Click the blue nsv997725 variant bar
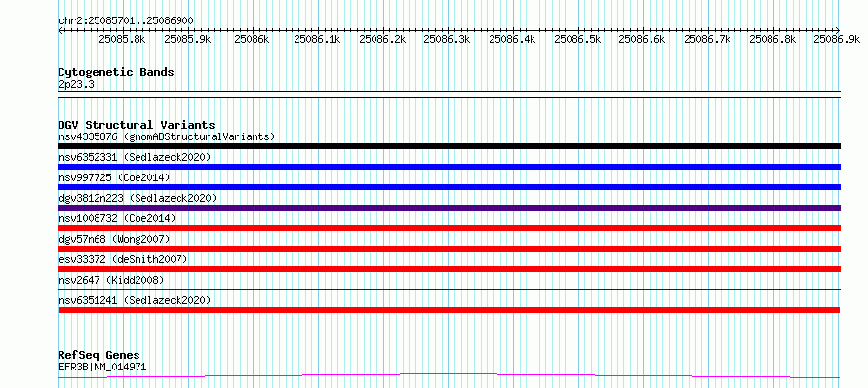This screenshot has height=388, width=868. [450, 187]
